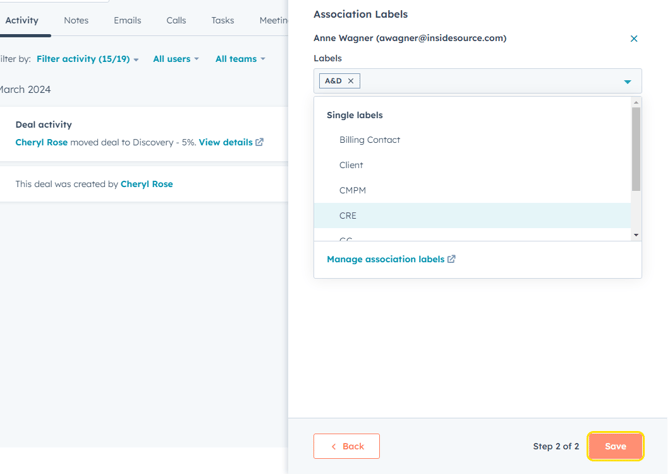Expand the Filter activity (15/19) dropdown
This screenshot has width=670, height=474.
pyautogui.click(x=88, y=59)
